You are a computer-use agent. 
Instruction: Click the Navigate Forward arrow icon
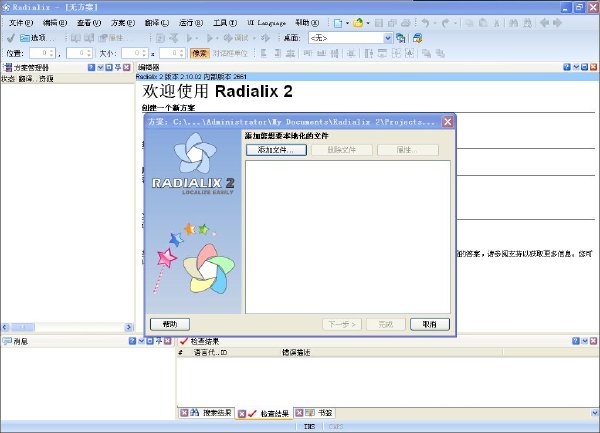coord(557,23)
